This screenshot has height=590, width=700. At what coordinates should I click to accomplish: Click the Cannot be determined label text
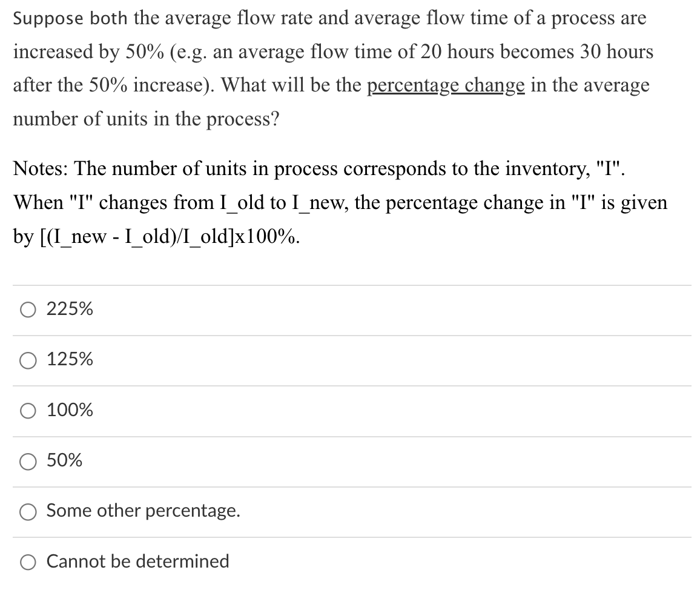[x=137, y=562]
